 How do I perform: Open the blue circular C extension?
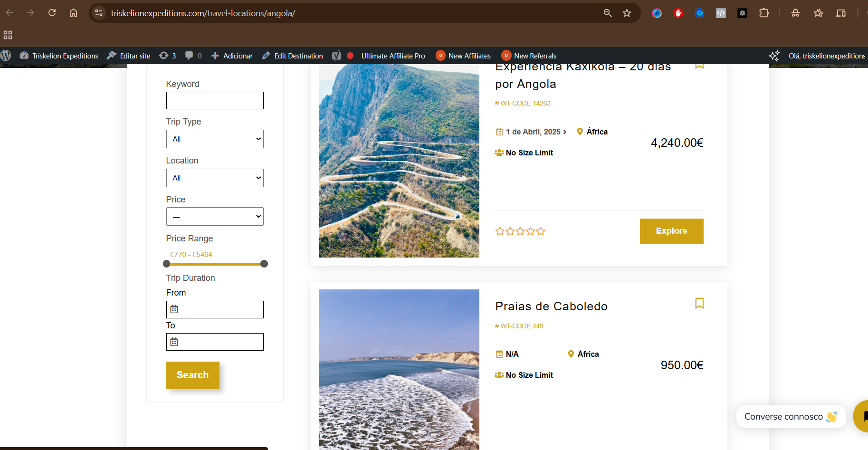[x=699, y=13]
